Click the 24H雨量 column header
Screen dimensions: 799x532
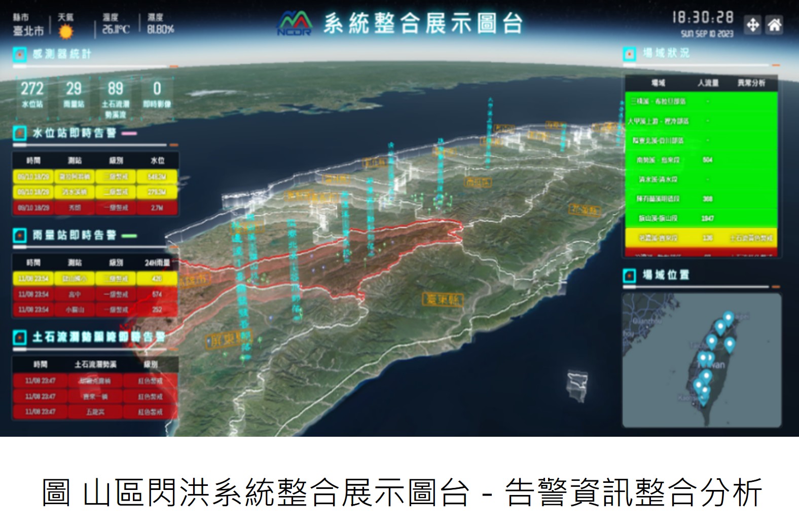(x=157, y=262)
